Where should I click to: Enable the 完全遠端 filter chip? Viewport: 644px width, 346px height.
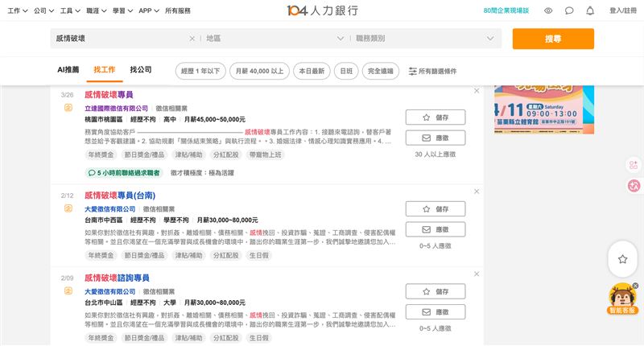[x=382, y=71]
